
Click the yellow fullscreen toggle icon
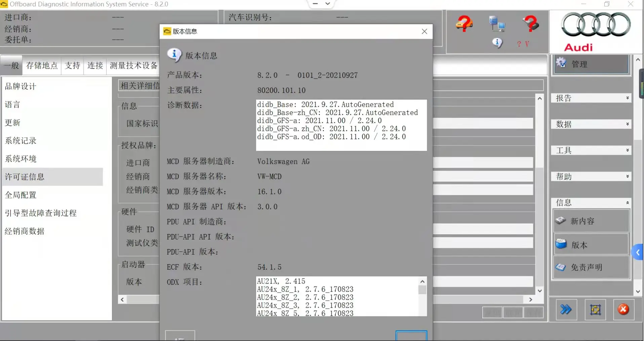[595, 309]
